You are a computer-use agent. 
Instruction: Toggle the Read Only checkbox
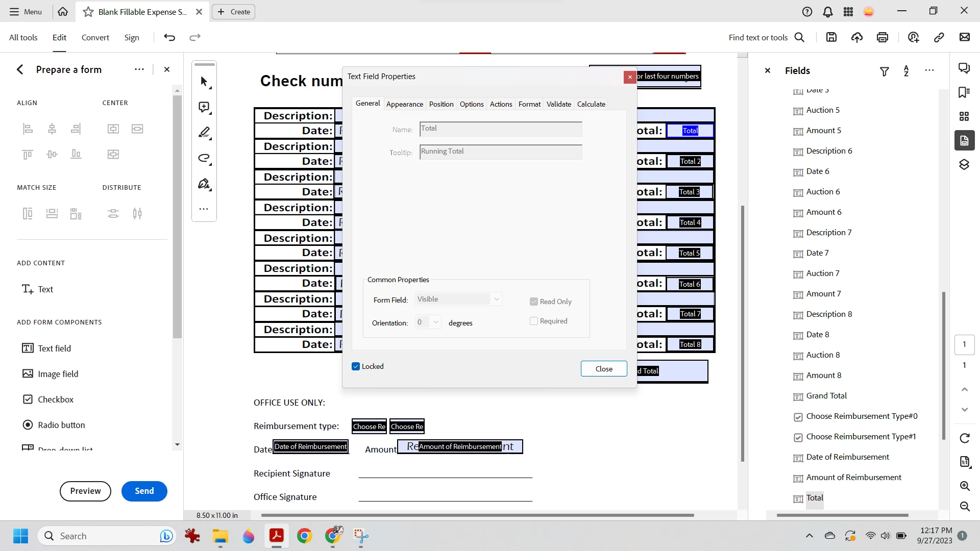pos(534,302)
